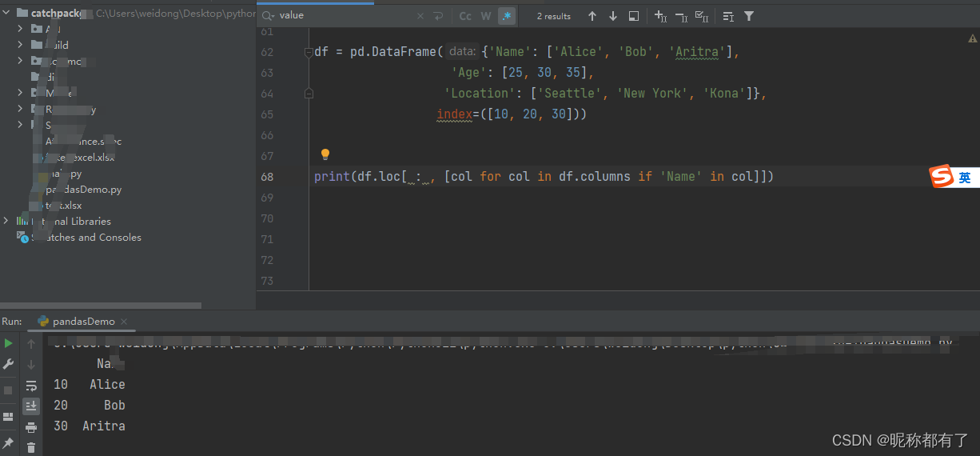Open search results in Find window

coord(634,16)
